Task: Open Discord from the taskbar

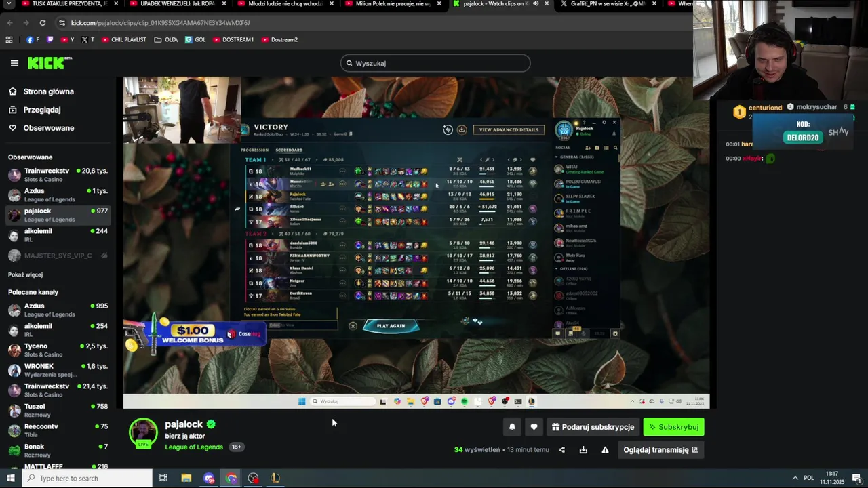Action: tap(209, 478)
